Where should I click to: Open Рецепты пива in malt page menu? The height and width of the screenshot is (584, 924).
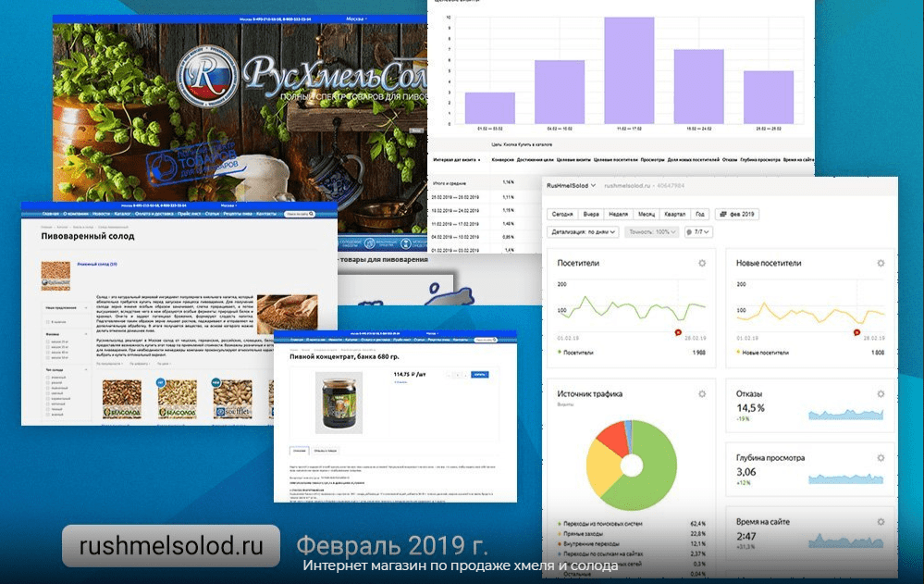[238, 214]
